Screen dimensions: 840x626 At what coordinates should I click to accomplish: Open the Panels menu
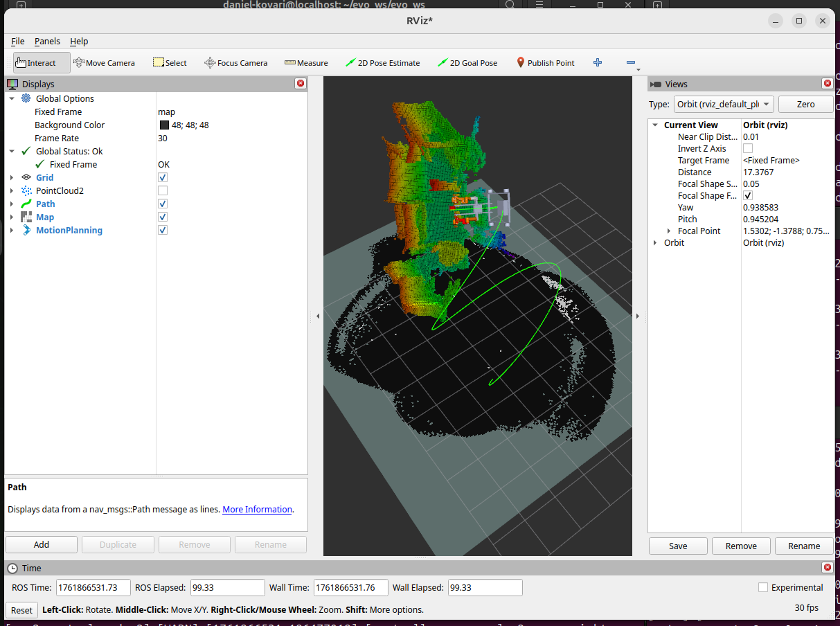[x=47, y=42]
